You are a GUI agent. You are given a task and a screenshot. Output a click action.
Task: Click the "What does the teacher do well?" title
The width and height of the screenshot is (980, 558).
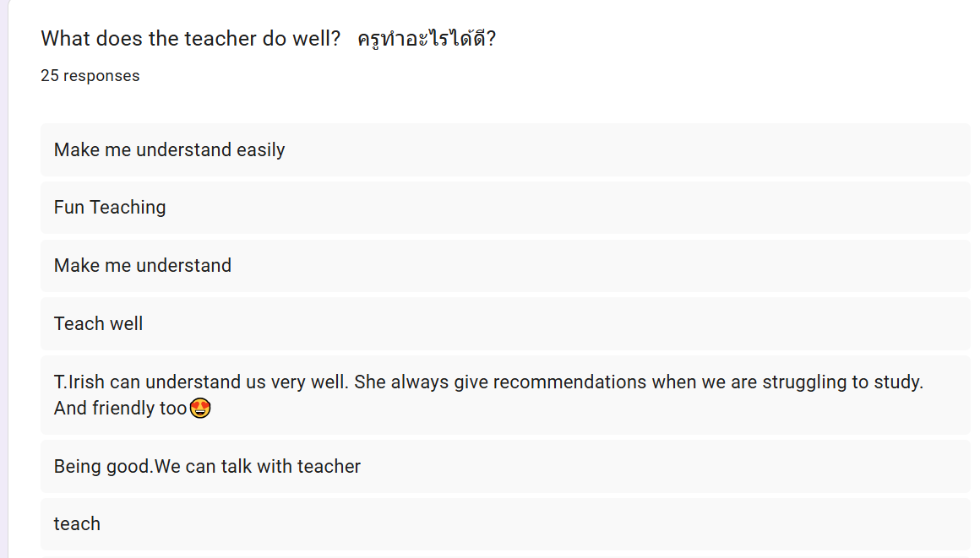tap(190, 39)
